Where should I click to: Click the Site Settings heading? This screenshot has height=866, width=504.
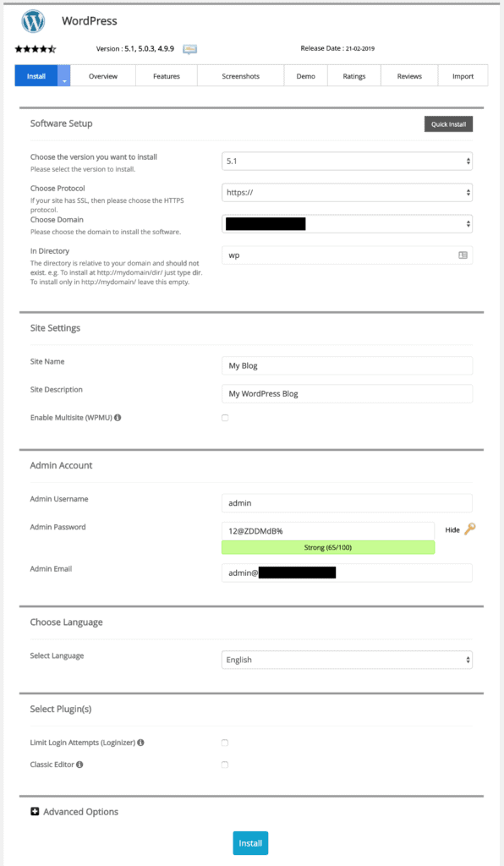click(55, 327)
